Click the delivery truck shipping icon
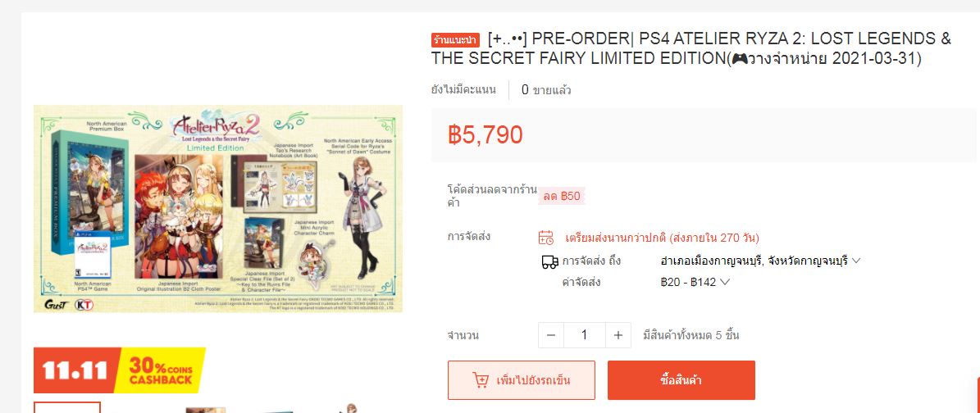Image resolution: width=980 pixels, height=413 pixels. pyautogui.click(x=549, y=261)
